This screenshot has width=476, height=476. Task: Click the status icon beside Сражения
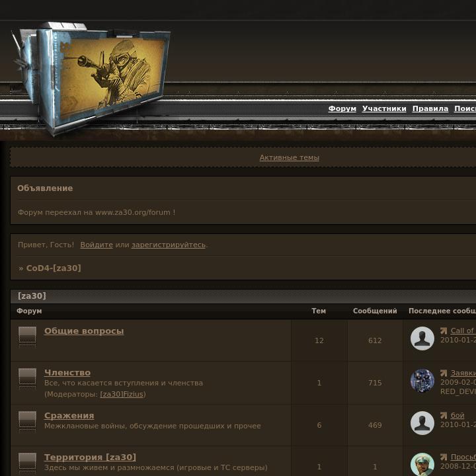27,421
